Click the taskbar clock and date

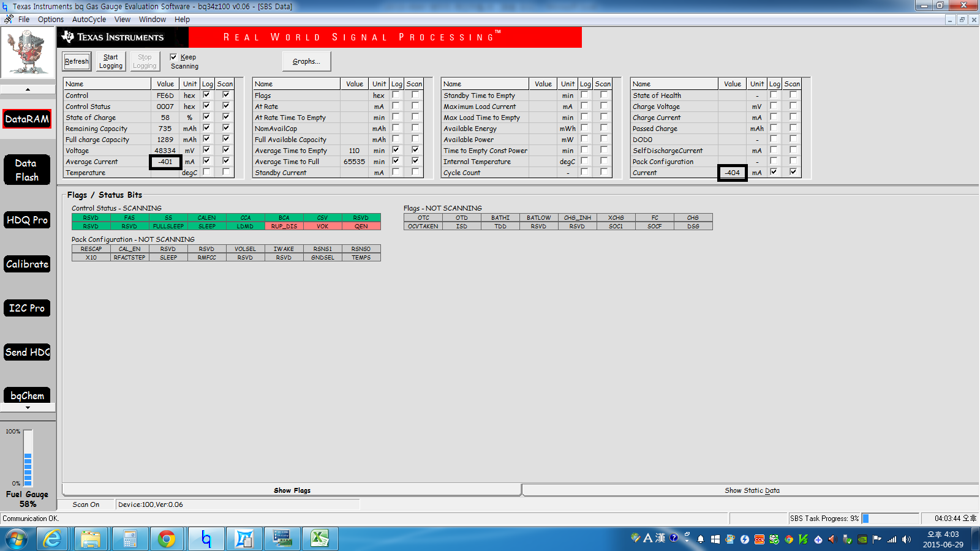[943, 539]
